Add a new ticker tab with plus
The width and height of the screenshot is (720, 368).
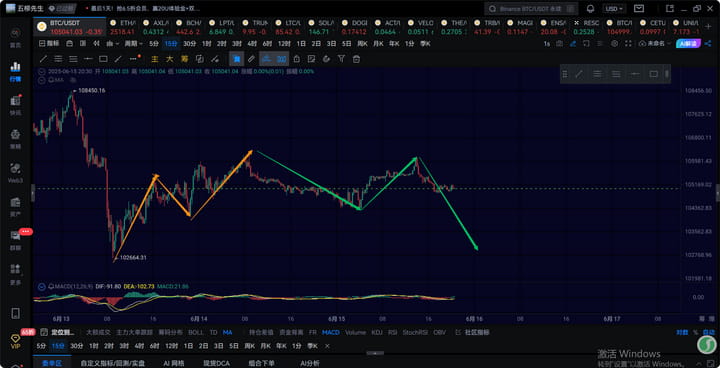[708, 27]
